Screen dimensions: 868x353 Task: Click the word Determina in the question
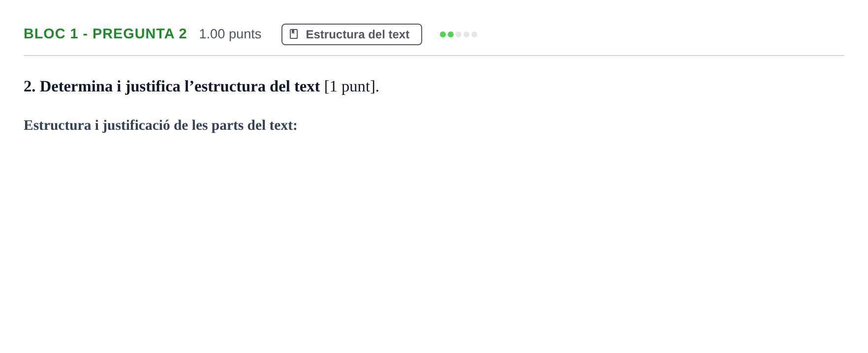click(76, 87)
